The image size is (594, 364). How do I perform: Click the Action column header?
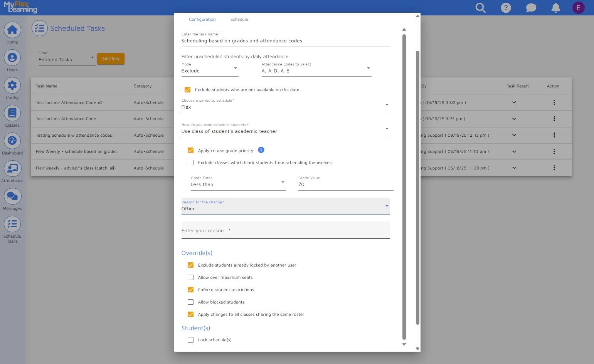click(553, 86)
